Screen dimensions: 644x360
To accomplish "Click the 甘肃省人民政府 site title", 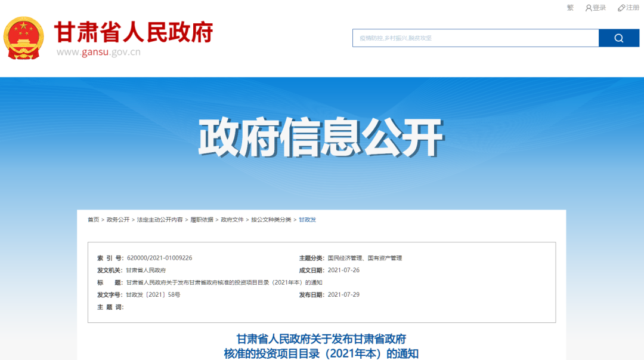I will pos(133,32).
